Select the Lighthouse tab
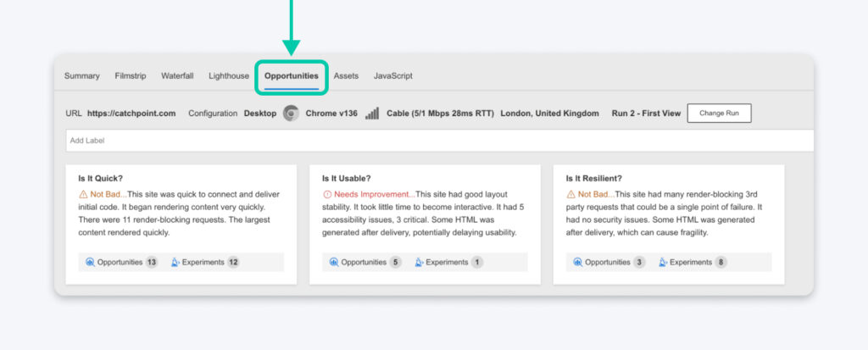This screenshot has height=350, width=868. [x=229, y=75]
